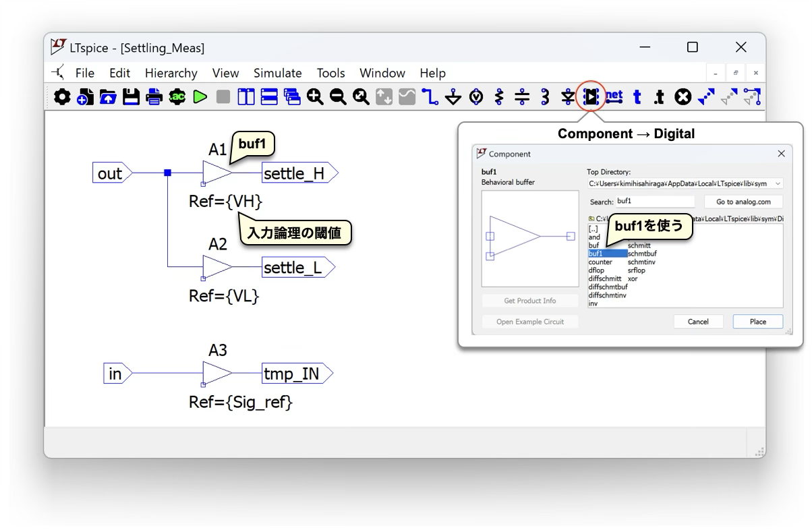Activate the Drag tool at toolbar end
Image resolution: width=812 pixels, height=530 pixels.
(x=752, y=97)
